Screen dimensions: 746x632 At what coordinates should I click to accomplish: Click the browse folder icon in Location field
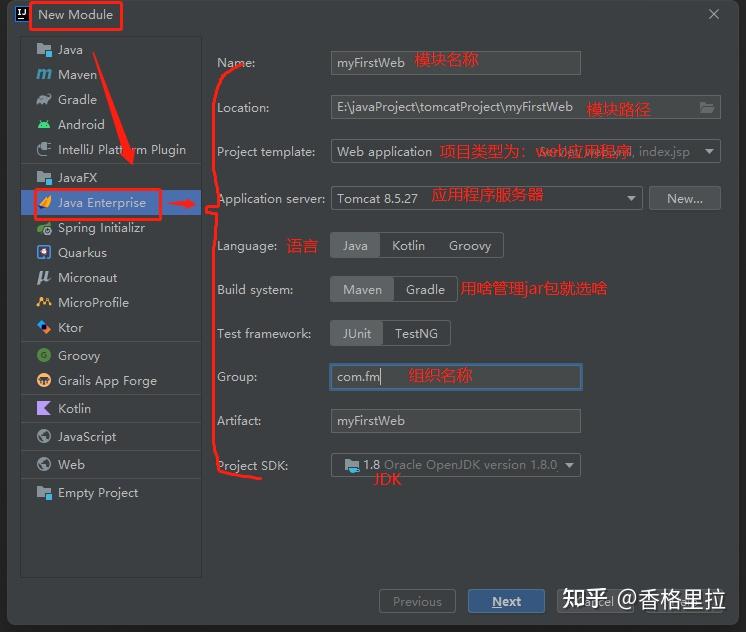(707, 108)
